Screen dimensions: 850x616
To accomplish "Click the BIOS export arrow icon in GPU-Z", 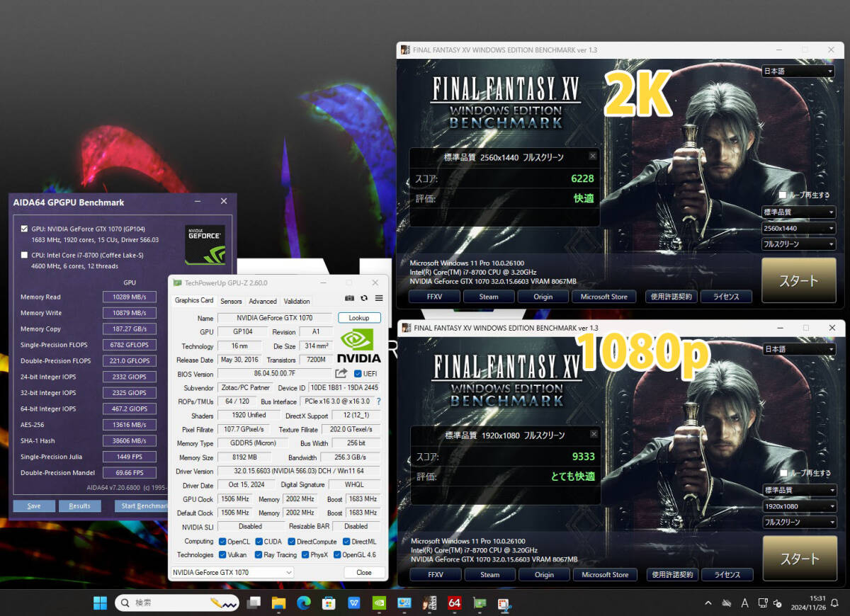I will pos(341,374).
